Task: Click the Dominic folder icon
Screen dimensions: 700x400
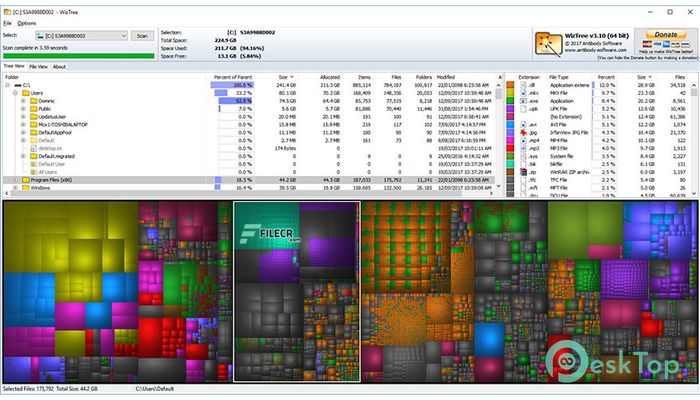Action: pyautogui.click(x=33, y=101)
